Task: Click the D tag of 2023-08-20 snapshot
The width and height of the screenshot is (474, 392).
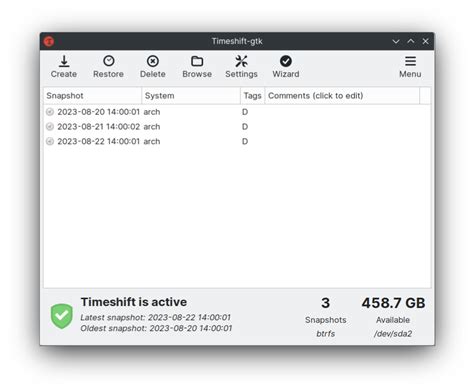Action: coord(245,112)
